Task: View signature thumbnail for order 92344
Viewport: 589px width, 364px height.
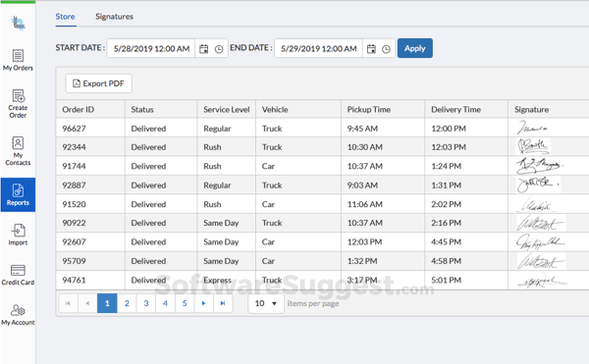Action: pyautogui.click(x=533, y=147)
